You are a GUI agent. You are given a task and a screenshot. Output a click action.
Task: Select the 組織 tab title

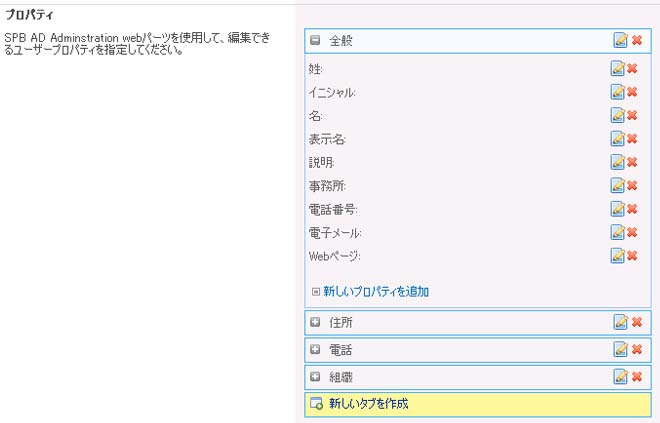tap(341, 377)
